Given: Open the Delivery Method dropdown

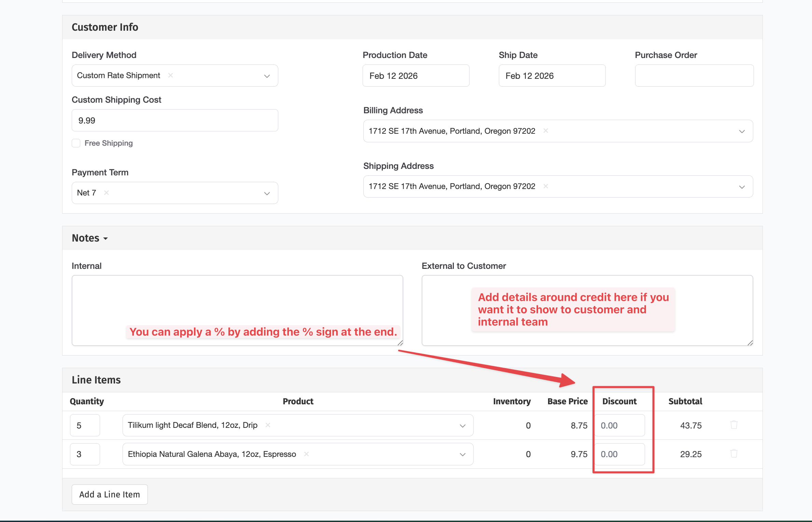Looking at the screenshot, I should [x=267, y=76].
